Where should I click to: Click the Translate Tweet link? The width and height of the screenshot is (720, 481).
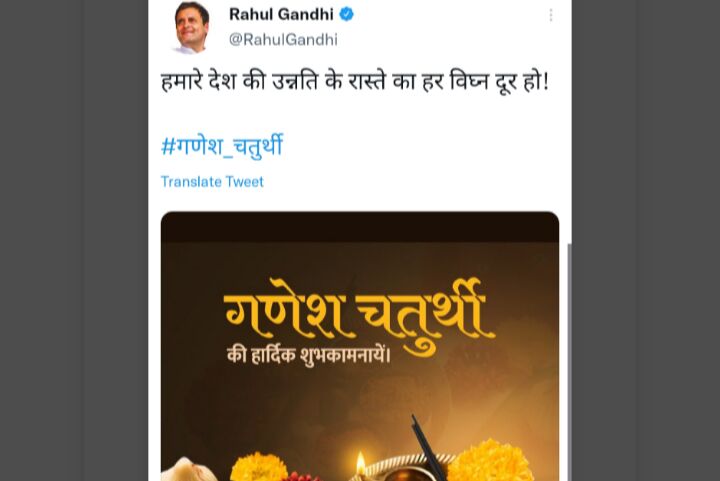pyautogui.click(x=212, y=182)
